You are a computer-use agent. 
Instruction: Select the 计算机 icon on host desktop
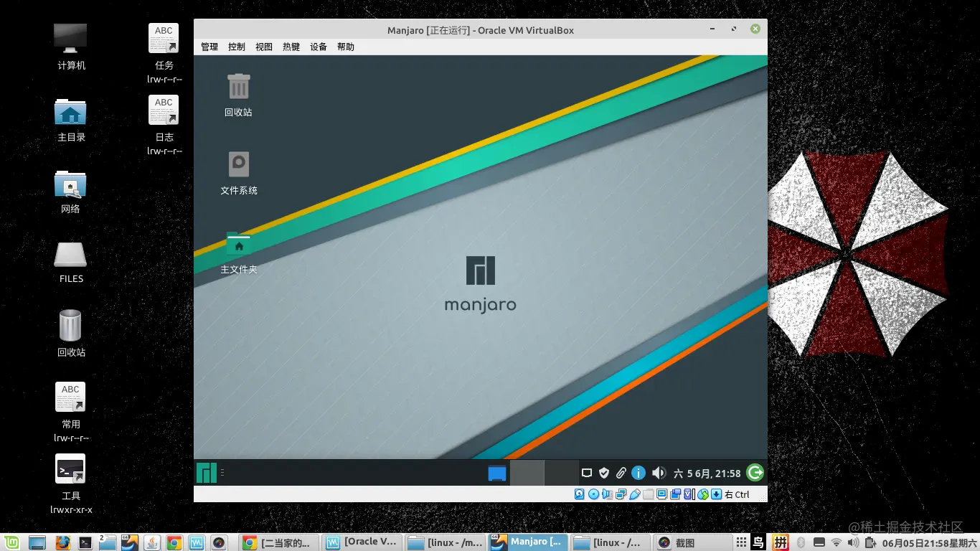click(71, 47)
